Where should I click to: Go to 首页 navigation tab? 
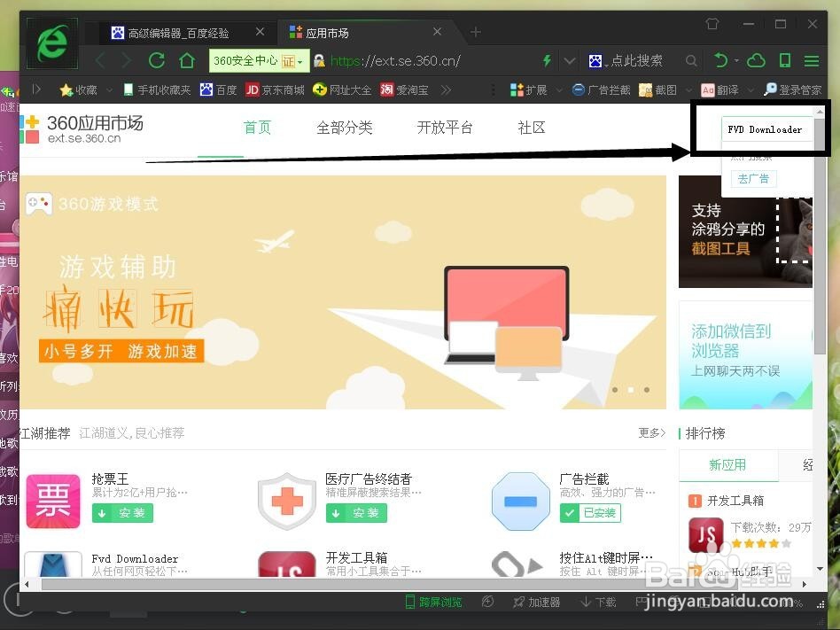point(258,128)
